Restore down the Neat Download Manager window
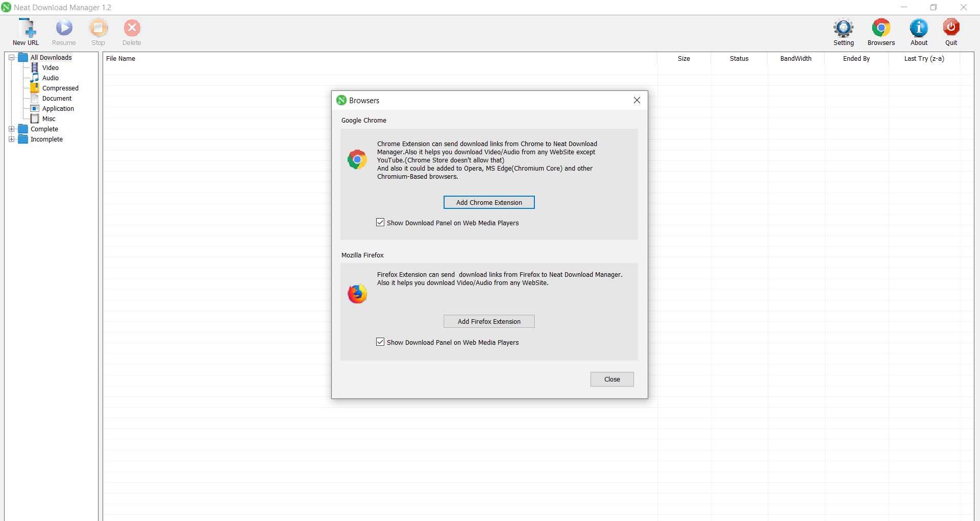 click(934, 7)
